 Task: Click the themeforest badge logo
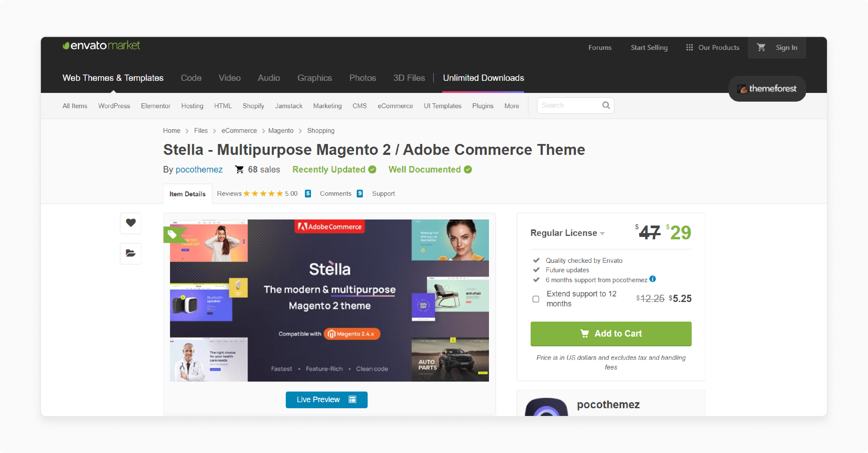(767, 89)
